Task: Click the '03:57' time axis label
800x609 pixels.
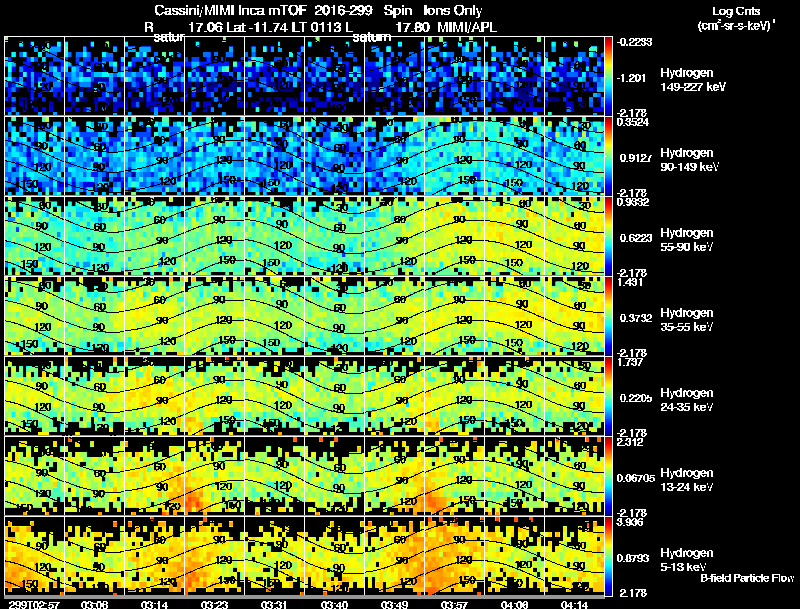Action: (454, 605)
